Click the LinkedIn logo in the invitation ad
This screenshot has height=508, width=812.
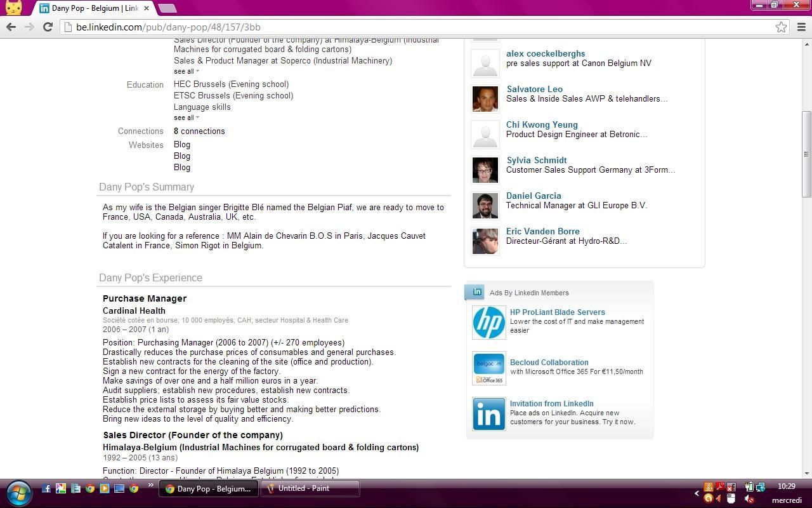[x=488, y=414]
